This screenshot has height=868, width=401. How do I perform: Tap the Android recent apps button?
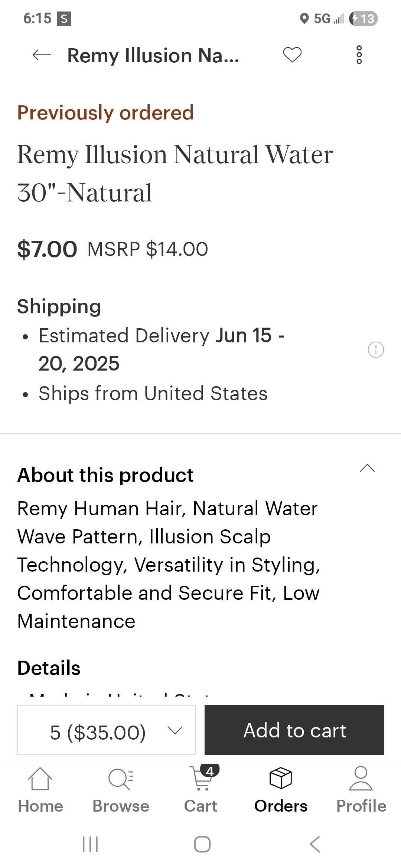point(90,844)
